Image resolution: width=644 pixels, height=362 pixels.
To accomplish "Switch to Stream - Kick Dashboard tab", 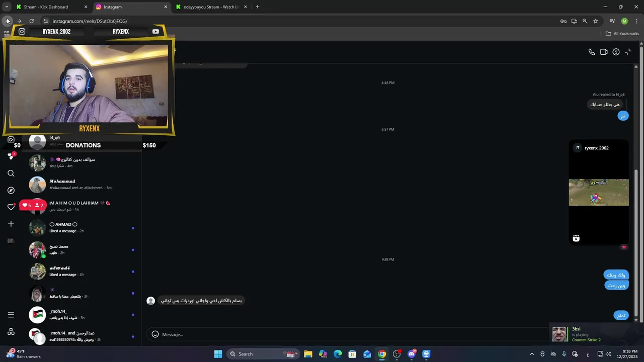I will pyautogui.click(x=50, y=7).
